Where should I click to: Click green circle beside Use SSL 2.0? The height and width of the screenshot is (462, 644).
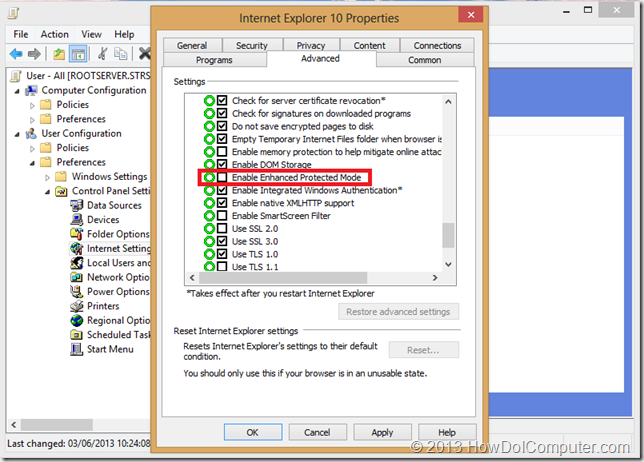click(x=209, y=228)
